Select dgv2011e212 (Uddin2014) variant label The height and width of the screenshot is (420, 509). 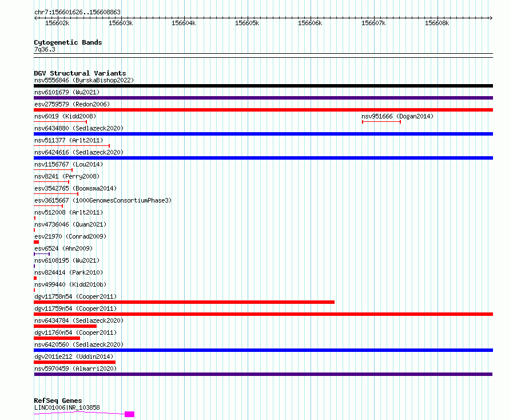click(x=74, y=356)
